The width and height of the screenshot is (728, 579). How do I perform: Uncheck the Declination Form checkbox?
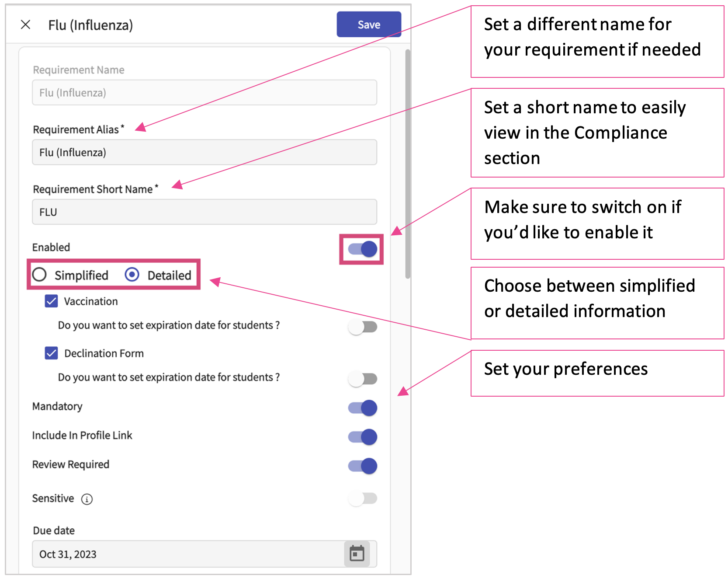point(52,353)
